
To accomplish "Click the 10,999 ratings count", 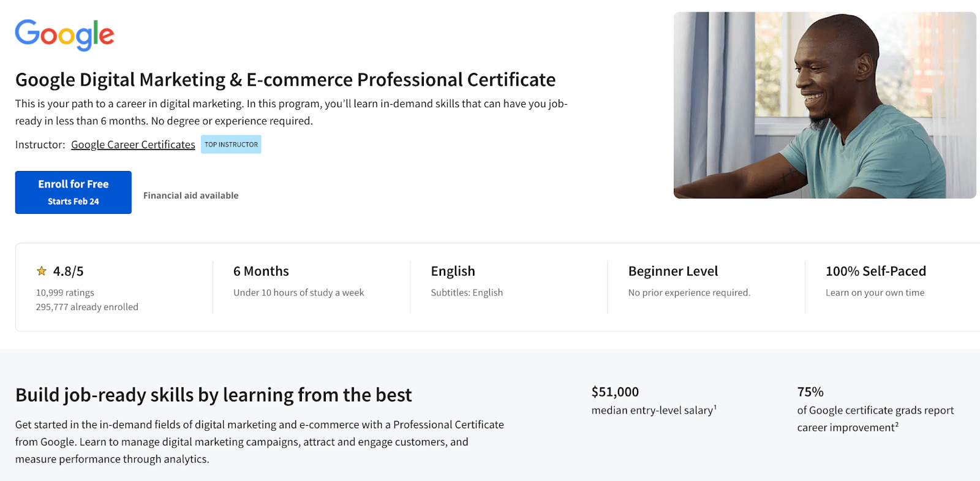I will pyautogui.click(x=65, y=293).
